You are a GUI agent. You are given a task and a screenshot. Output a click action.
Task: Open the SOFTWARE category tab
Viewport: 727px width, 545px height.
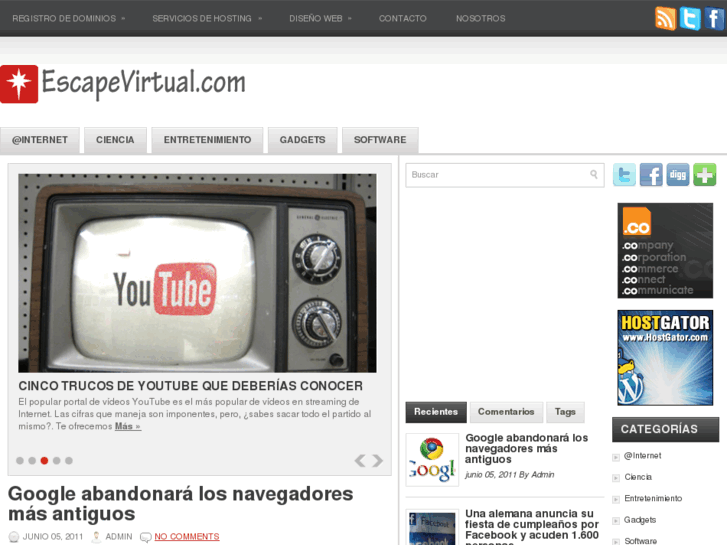tap(380, 140)
